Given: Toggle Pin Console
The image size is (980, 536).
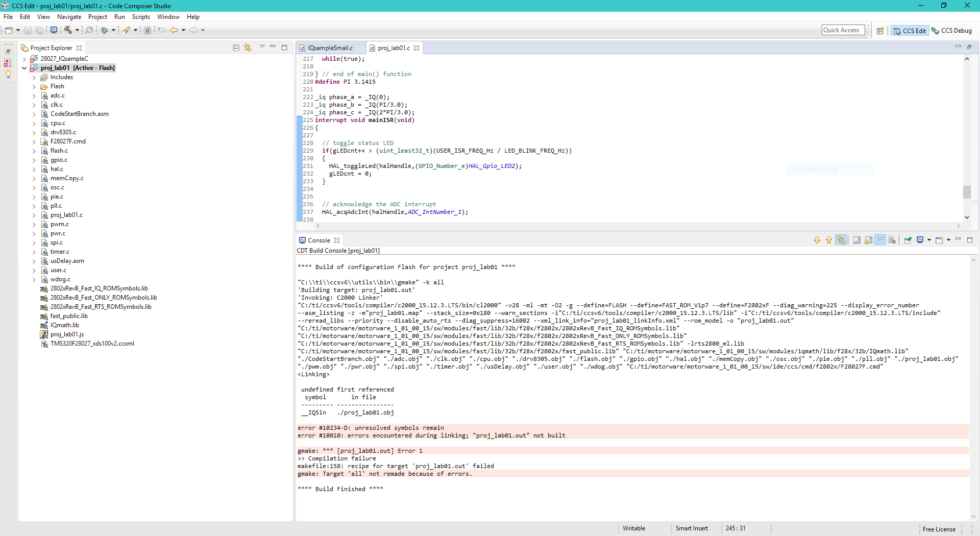Looking at the screenshot, I should [908, 240].
